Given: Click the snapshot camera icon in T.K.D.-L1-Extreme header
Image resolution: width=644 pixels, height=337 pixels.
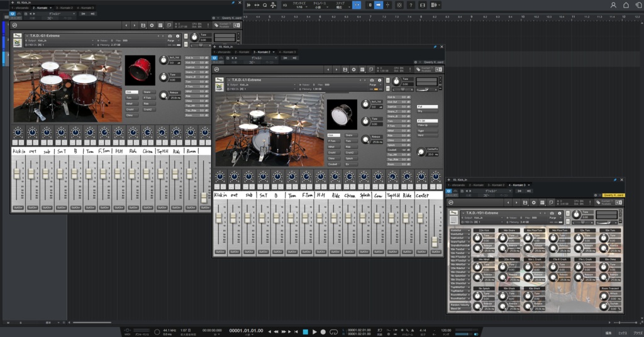Looking at the screenshot, I should coord(372,80).
